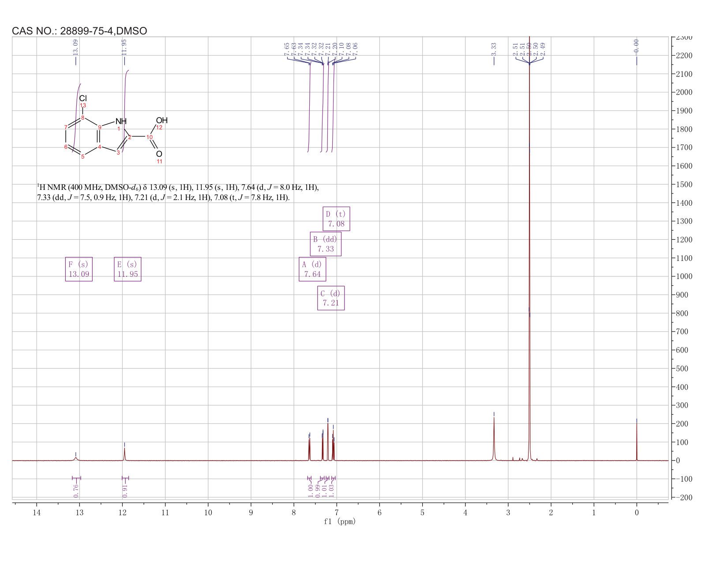This screenshot has height=563, width=728.
Task: Click the x-axis tick label 10
Action: pyautogui.click(x=208, y=512)
